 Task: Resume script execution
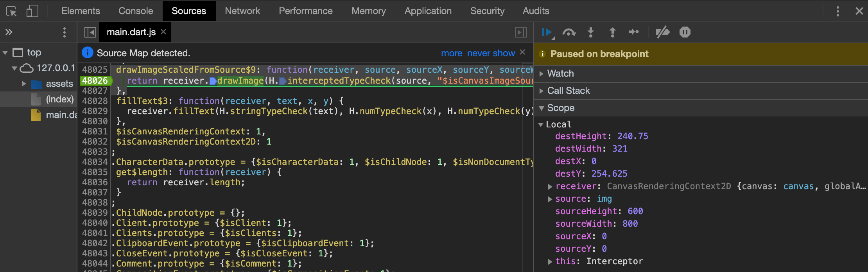pos(547,32)
